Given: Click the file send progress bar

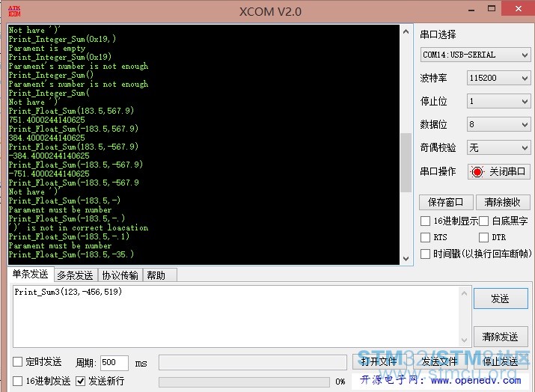Looking at the screenshot, I should (x=244, y=382).
